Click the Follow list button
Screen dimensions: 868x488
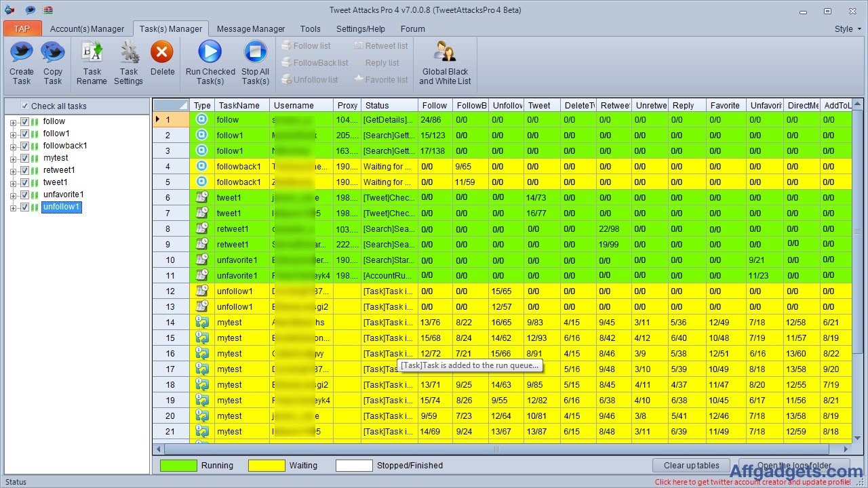[x=306, y=45]
